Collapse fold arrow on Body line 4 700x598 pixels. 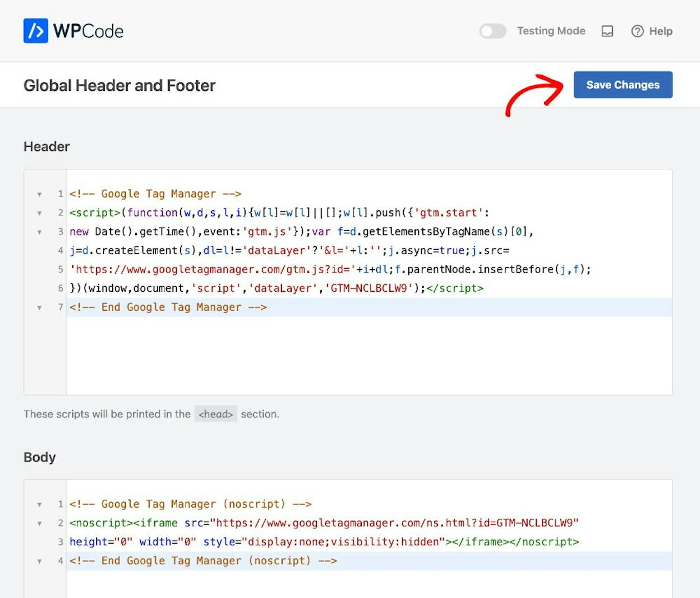pyautogui.click(x=39, y=561)
